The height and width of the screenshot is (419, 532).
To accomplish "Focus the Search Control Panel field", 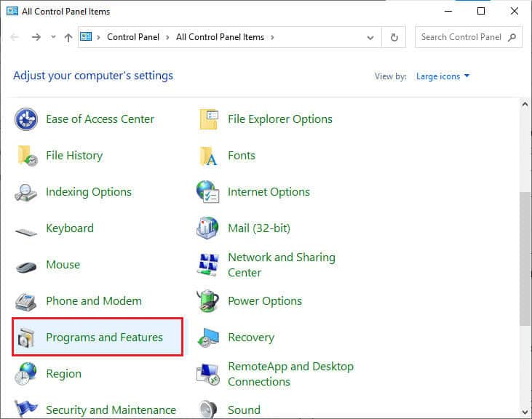I will (468, 37).
